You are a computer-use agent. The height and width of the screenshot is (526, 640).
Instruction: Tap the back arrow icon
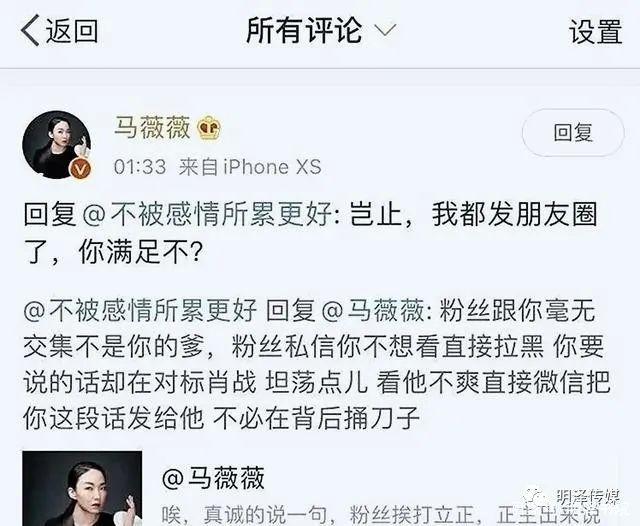point(31,30)
